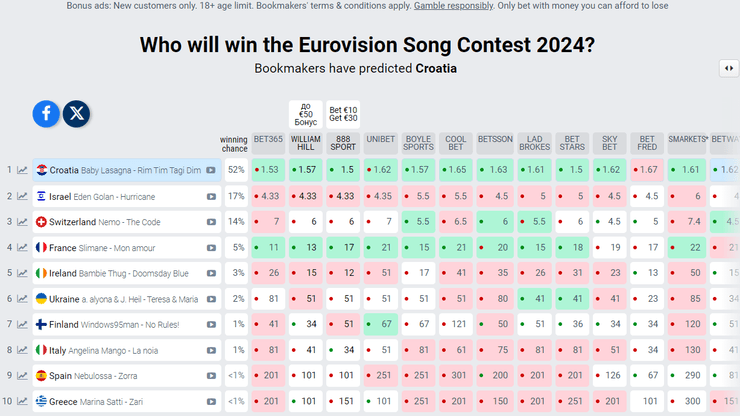This screenshot has height=416, width=740.
Task: Share the odds on X (Twitter)
Action: click(77, 114)
